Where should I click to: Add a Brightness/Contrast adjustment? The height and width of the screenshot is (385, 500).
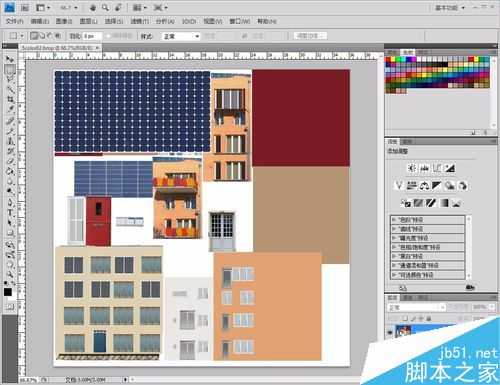coord(412,168)
